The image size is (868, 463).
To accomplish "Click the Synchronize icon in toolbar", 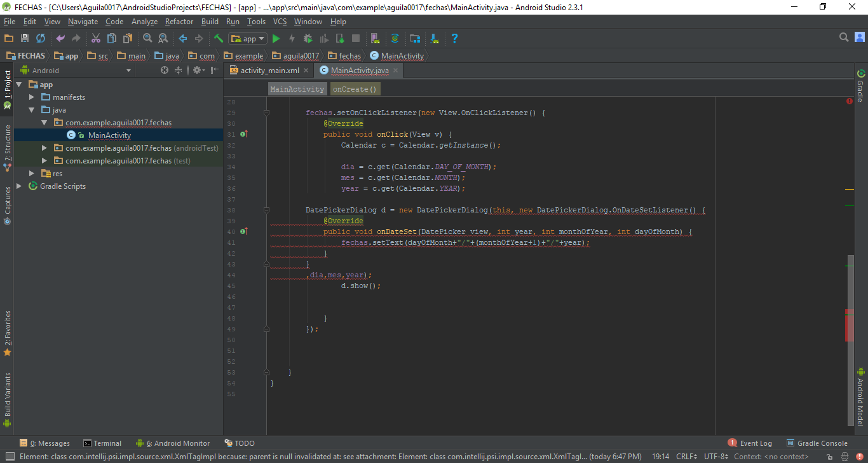I will click(41, 39).
